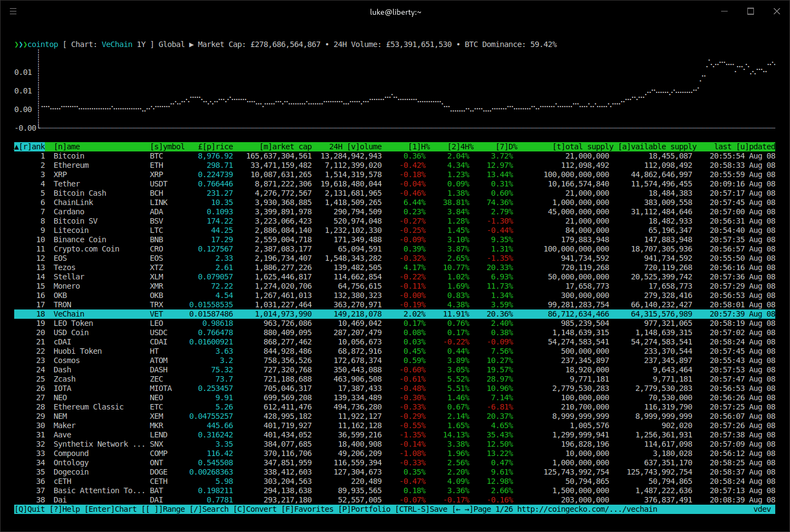Click the Page 1/26 indicator
Viewport: 790px width, 532px height.
493,509
